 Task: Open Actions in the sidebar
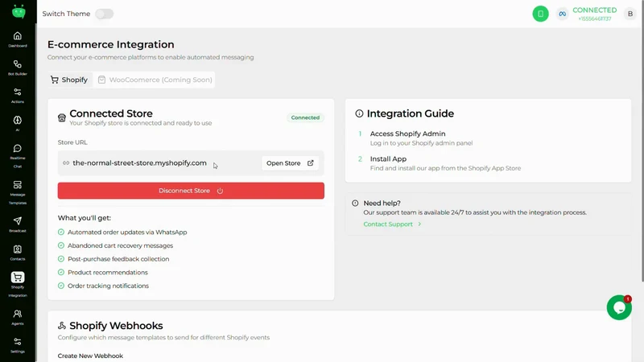(17, 96)
